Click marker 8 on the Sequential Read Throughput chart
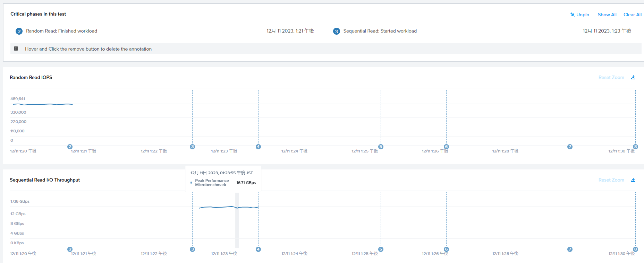Image resolution: width=644 pixels, height=263 pixels. (635, 249)
